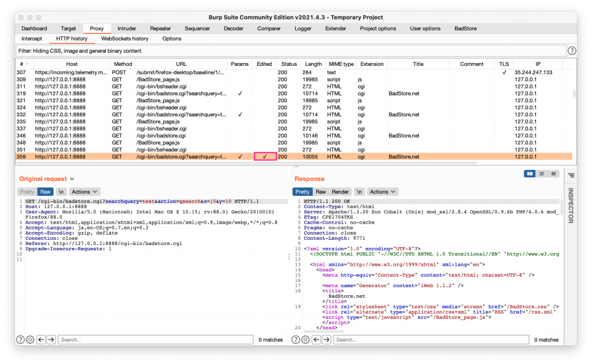This screenshot has width=592, height=364.
Task: Open the Repeater tab
Action: [x=160, y=28]
